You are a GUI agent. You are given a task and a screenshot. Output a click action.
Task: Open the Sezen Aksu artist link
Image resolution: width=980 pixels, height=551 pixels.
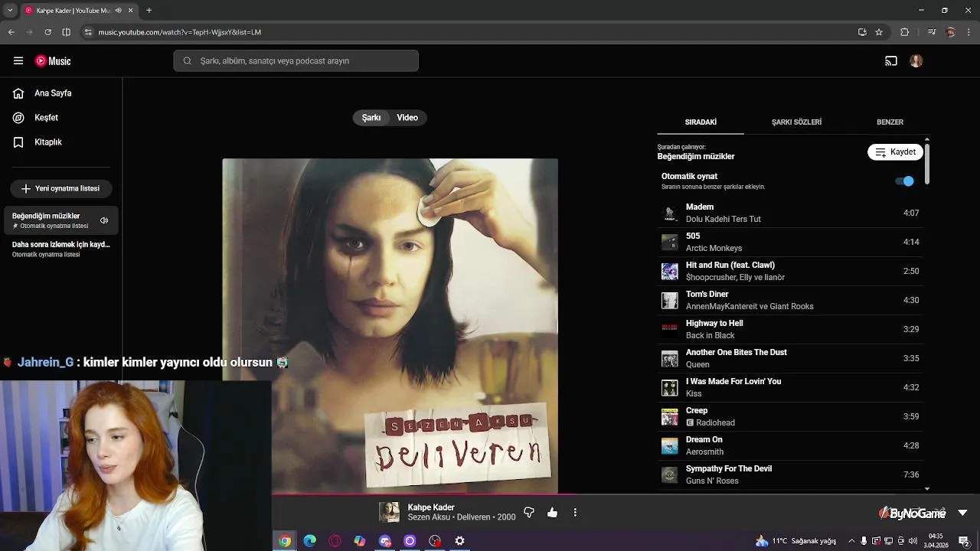click(x=429, y=517)
